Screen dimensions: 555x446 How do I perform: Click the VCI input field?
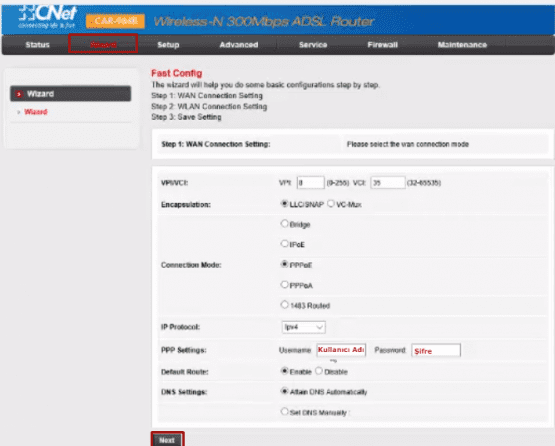point(388,183)
